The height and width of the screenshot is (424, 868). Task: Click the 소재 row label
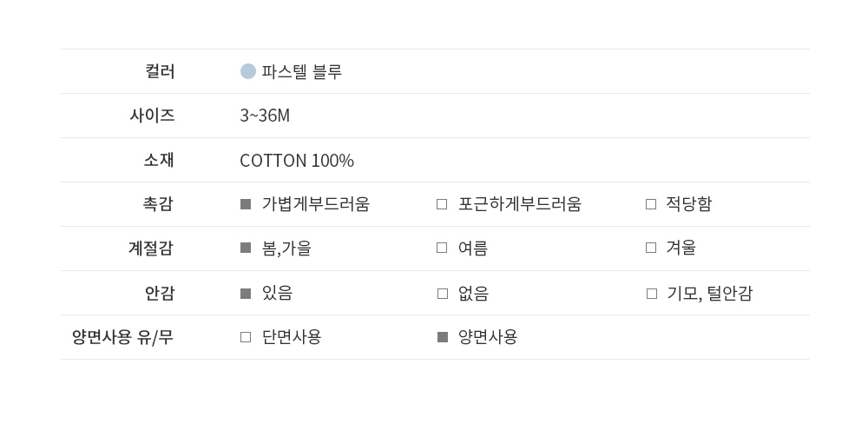point(159,160)
